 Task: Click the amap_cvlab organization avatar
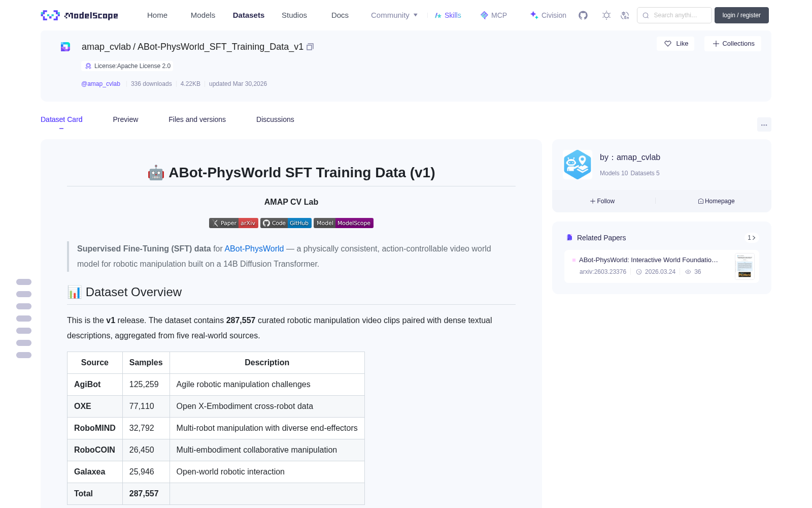coord(578,165)
